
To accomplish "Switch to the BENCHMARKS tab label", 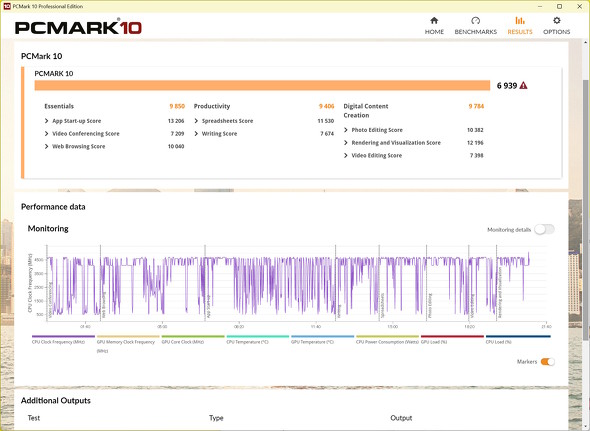I will click(x=476, y=32).
